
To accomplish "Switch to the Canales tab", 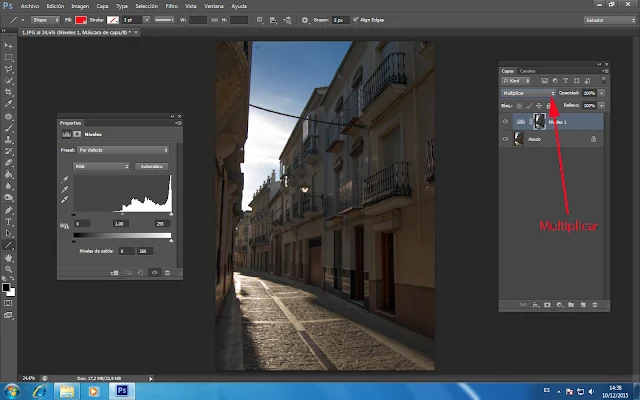I will pyautogui.click(x=527, y=71).
